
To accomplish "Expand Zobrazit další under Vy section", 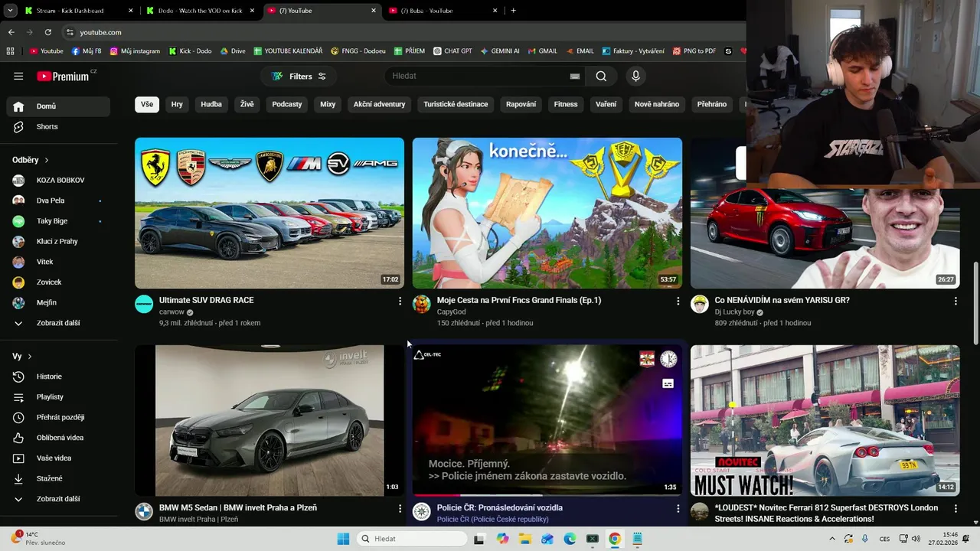I will pos(58,499).
